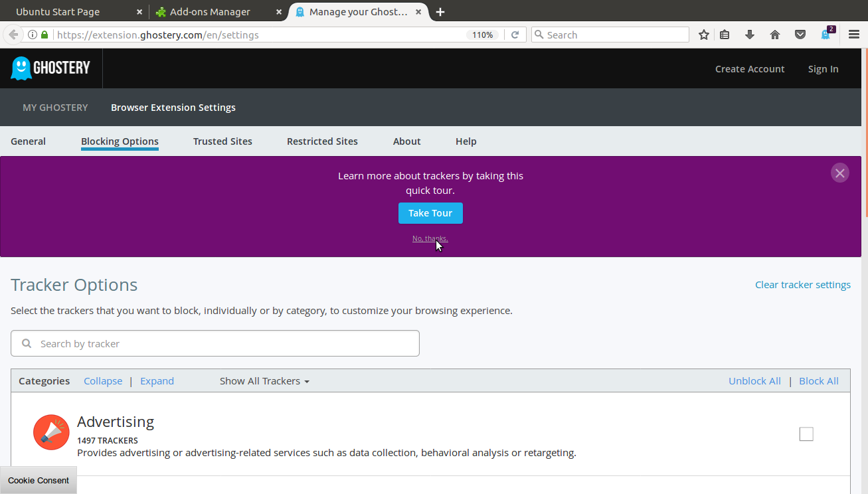
Task: Click Clear tracker settings
Action: point(802,284)
